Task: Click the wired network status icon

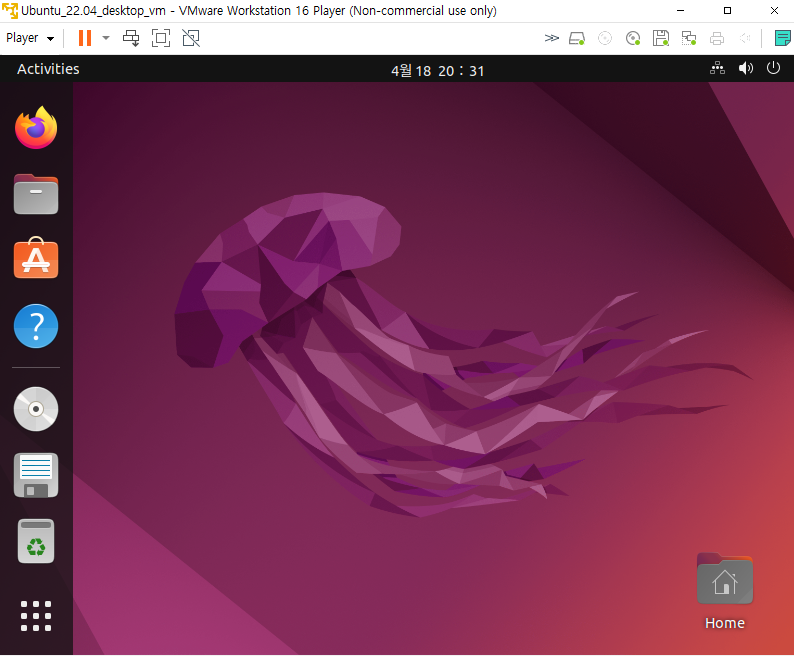Action: [718, 68]
